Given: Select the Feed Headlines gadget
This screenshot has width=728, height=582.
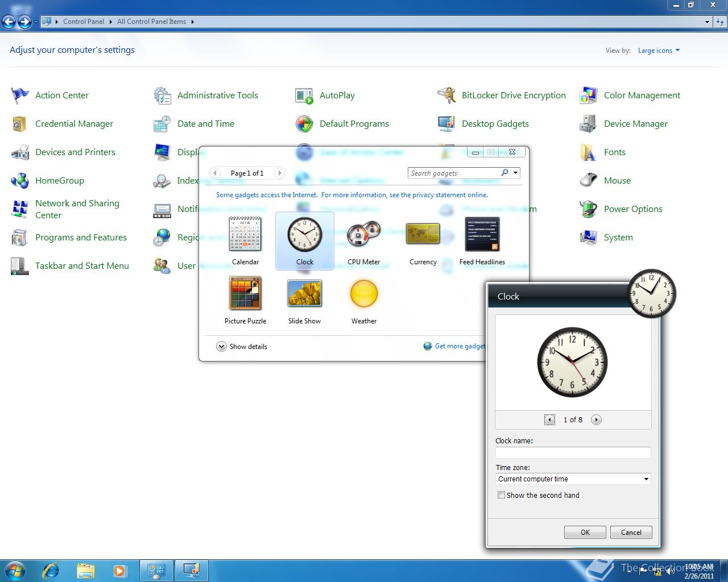Looking at the screenshot, I should pos(482,240).
